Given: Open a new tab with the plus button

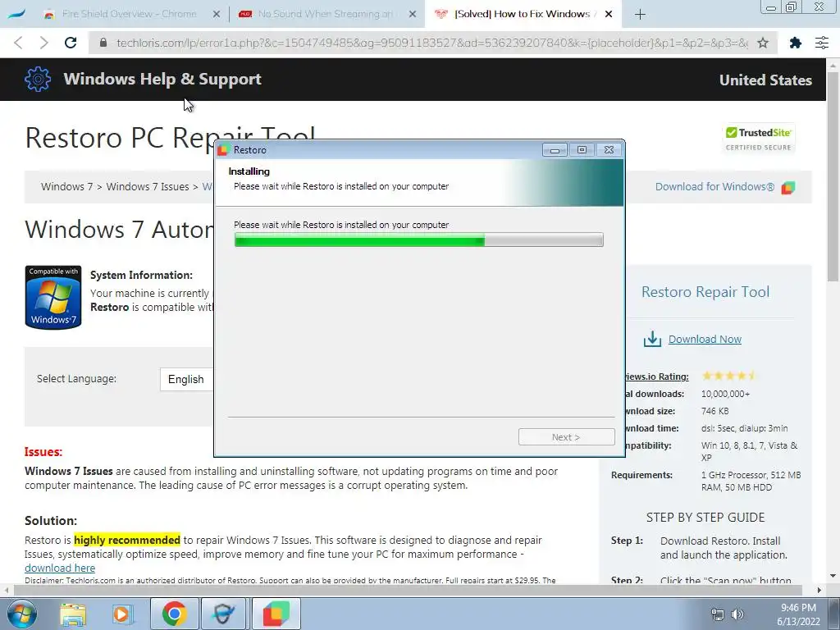Looking at the screenshot, I should (640, 15).
